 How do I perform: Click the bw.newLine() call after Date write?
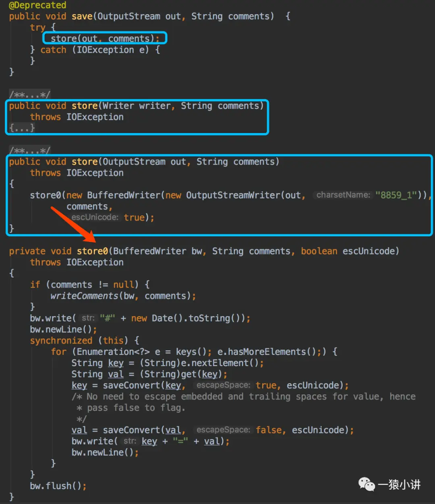pyautogui.click(x=63, y=329)
